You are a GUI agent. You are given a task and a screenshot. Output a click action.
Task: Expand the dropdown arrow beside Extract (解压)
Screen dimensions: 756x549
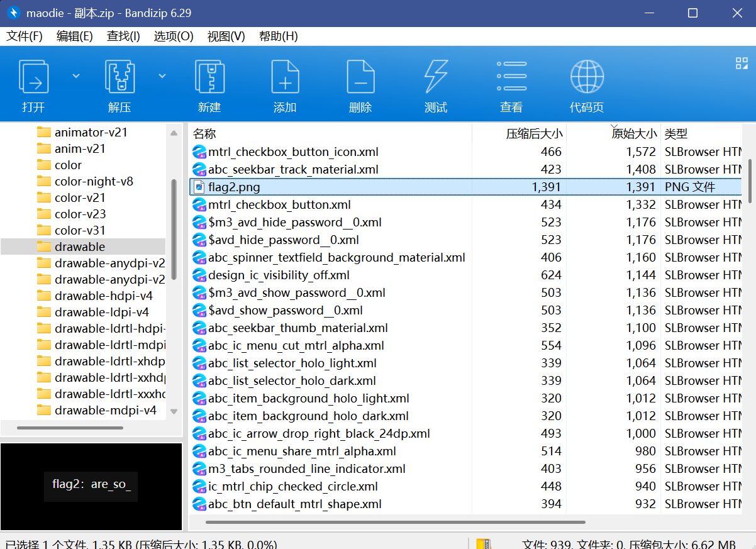162,75
